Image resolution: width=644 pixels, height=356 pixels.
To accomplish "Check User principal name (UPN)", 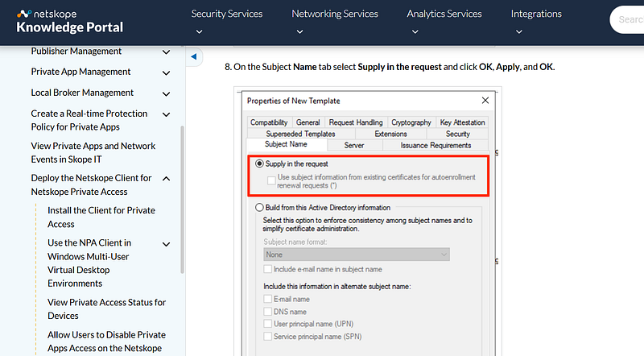I will pyautogui.click(x=268, y=324).
